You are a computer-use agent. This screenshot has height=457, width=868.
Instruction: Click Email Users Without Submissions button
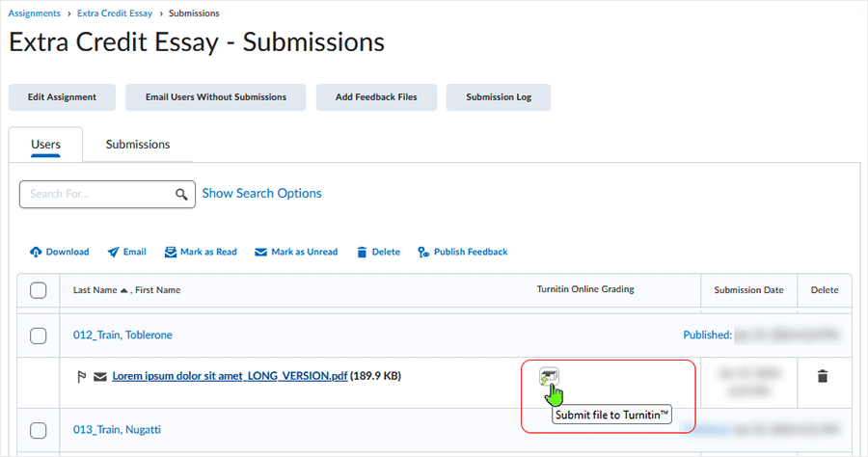point(216,97)
